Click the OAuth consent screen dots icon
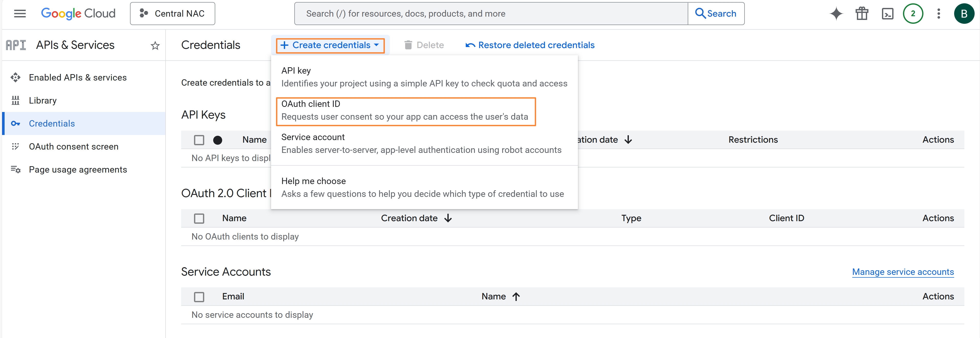Image resolution: width=980 pixels, height=338 pixels. (x=15, y=147)
